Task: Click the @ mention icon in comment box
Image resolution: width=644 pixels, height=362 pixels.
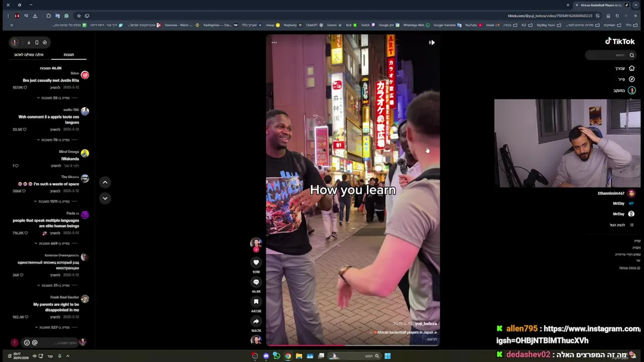Action: (35, 343)
